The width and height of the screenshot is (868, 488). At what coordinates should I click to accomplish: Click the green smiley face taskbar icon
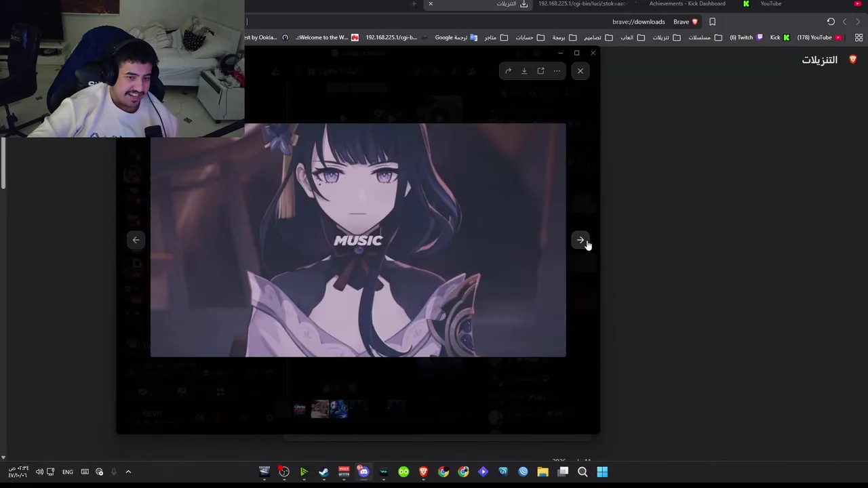(x=403, y=472)
